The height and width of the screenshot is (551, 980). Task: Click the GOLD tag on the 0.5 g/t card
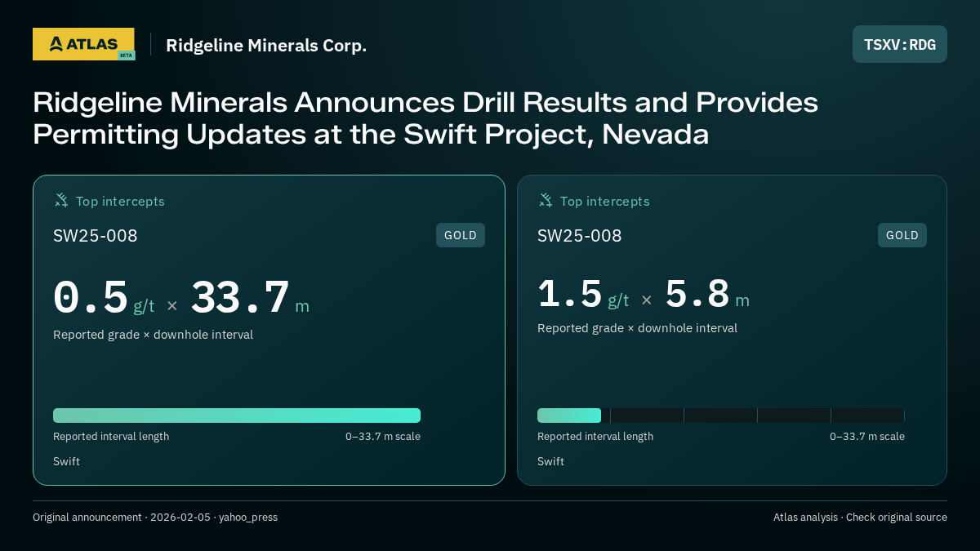[x=461, y=235]
